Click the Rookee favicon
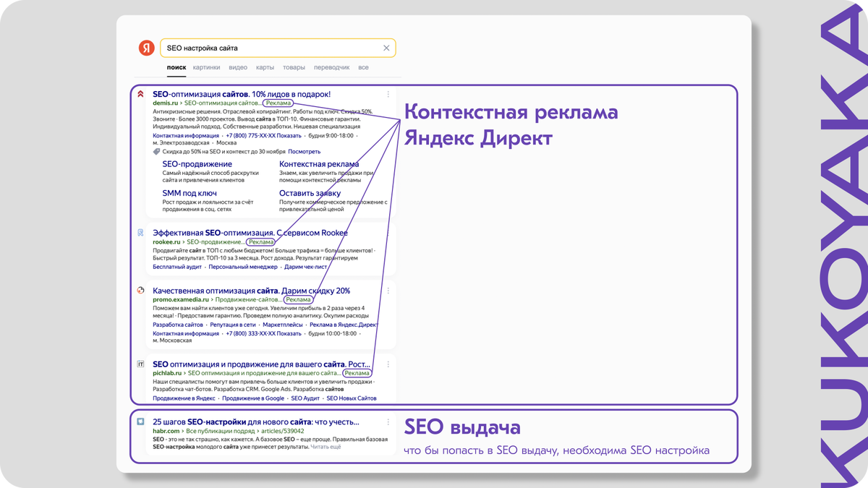 [x=140, y=233]
